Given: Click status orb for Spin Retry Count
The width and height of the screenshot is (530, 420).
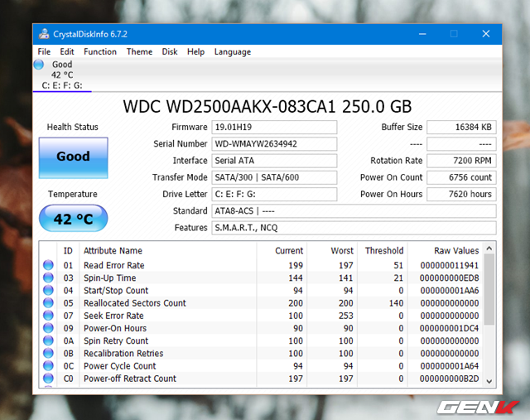Looking at the screenshot, I should [x=48, y=340].
